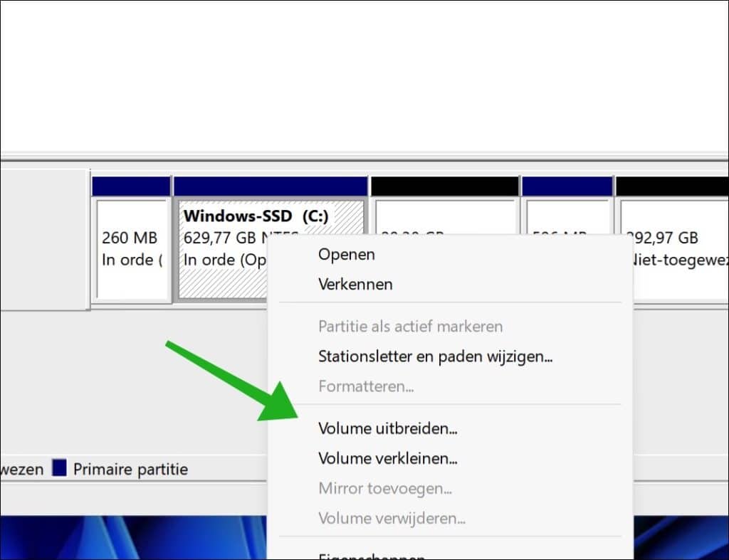Image resolution: width=729 pixels, height=560 pixels.
Task: Select the 260 MB partition block
Action: click(131, 249)
